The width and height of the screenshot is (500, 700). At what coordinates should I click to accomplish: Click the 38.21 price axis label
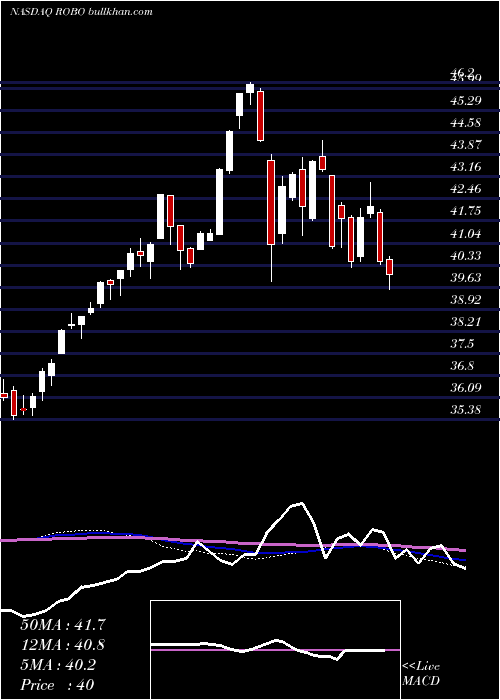(466, 321)
